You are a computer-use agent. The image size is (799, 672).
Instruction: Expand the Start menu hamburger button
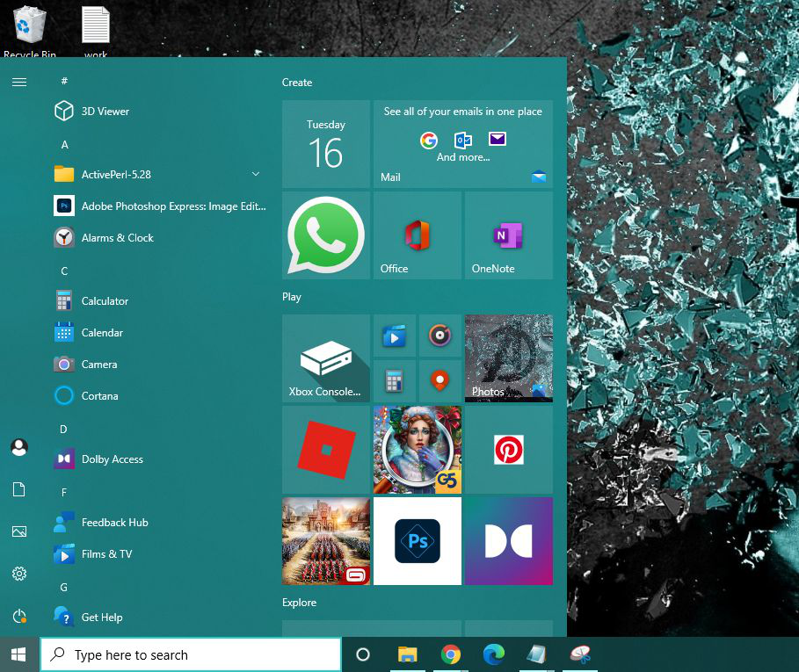[19, 83]
